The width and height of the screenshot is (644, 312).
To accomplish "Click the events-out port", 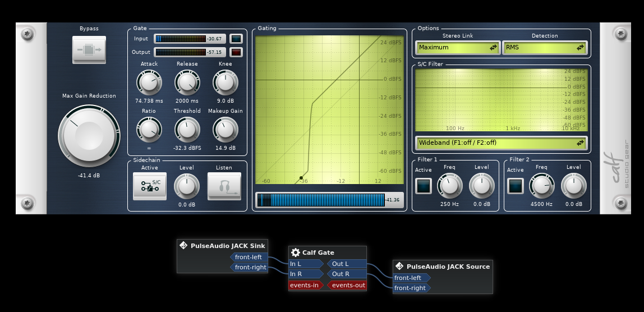I will pos(347,285).
